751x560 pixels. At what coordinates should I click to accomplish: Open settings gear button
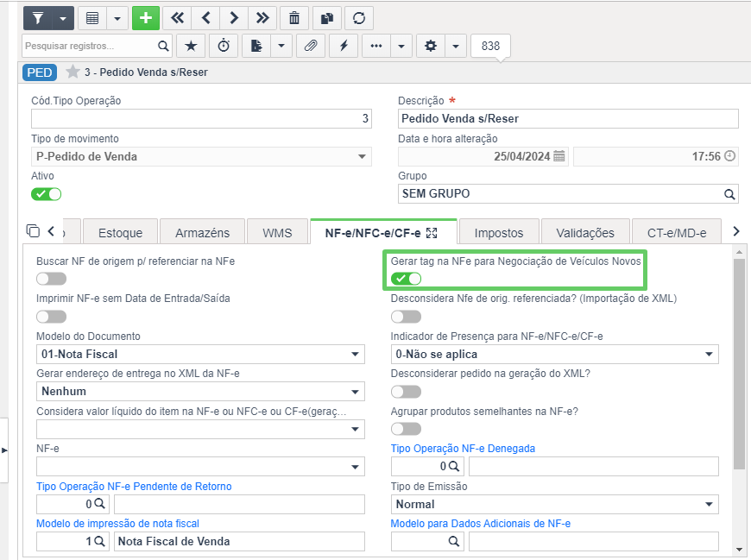click(x=431, y=46)
